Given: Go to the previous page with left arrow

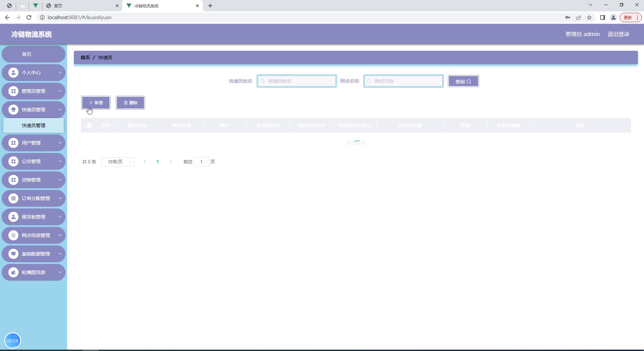Looking at the screenshot, I should [145, 162].
